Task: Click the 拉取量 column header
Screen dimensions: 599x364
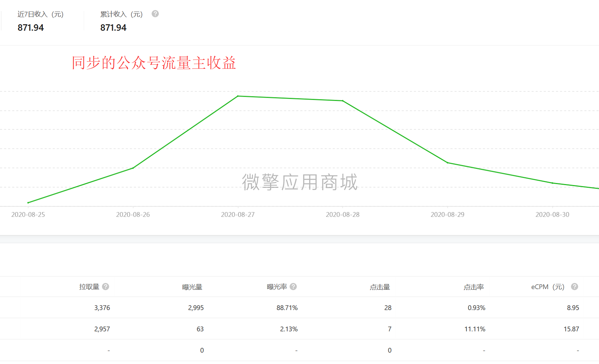Action: coord(89,287)
